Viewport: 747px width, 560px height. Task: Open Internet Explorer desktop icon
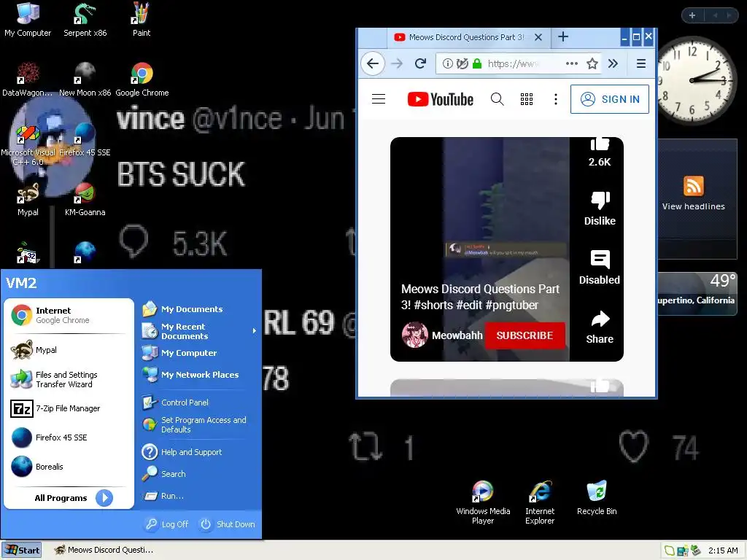(x=540, y=502)
